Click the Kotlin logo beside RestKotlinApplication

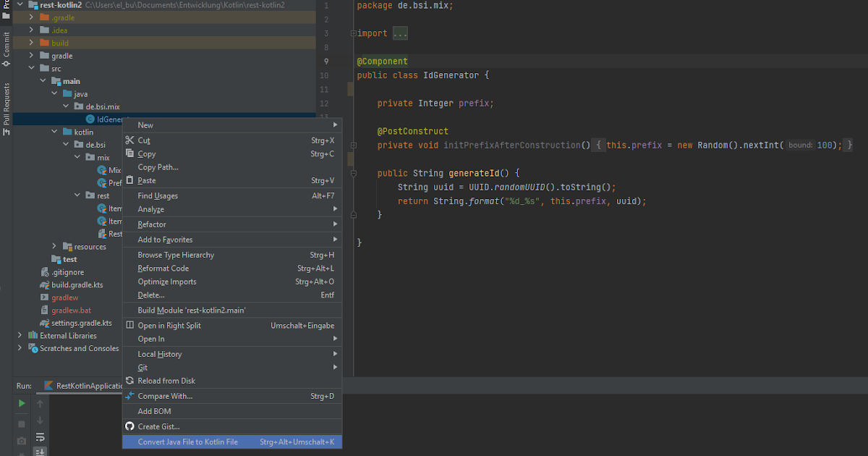coord(48,385)
